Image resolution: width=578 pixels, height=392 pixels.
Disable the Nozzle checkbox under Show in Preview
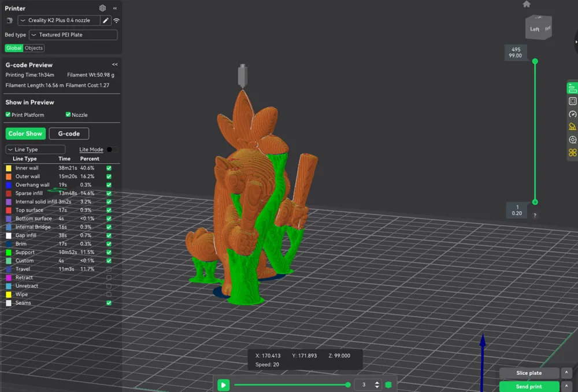[x=68, y=114]
